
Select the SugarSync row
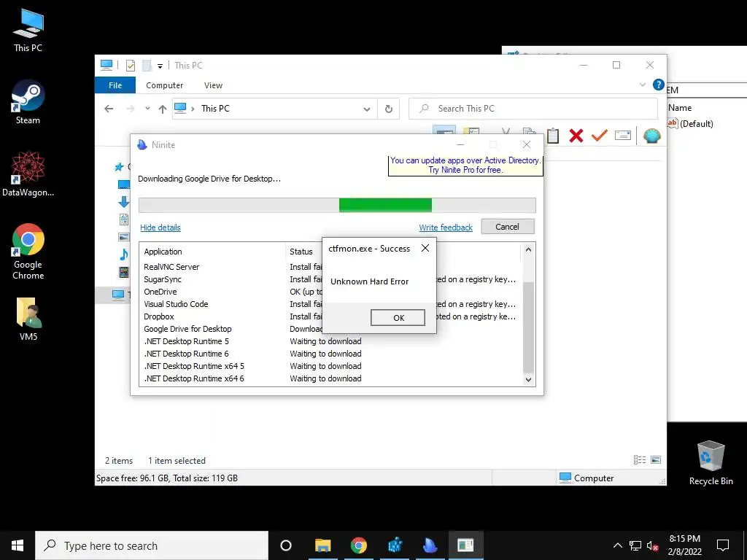331,279
